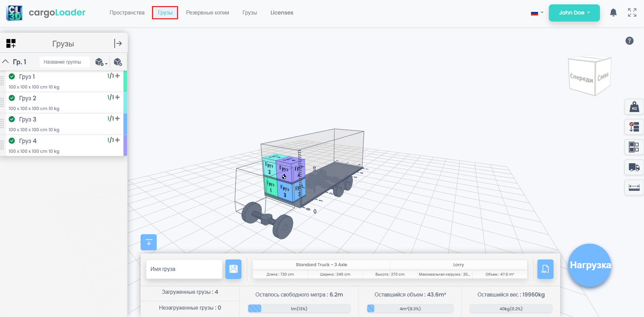Click the purple color bar of Груз 4
Viewport: 644px width, 317px height.
coord(125,145)
